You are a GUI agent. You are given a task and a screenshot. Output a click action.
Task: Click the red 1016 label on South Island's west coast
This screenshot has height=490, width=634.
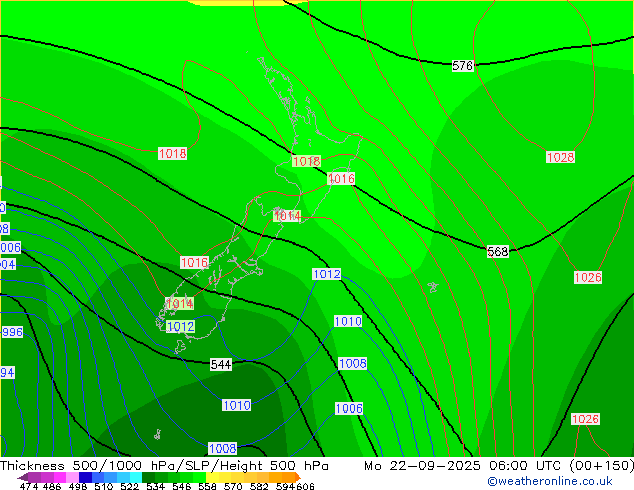194,262
